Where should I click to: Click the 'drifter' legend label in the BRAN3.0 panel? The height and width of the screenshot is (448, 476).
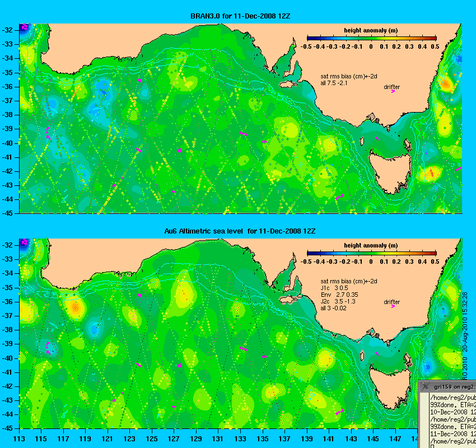[x=391, y=87]
